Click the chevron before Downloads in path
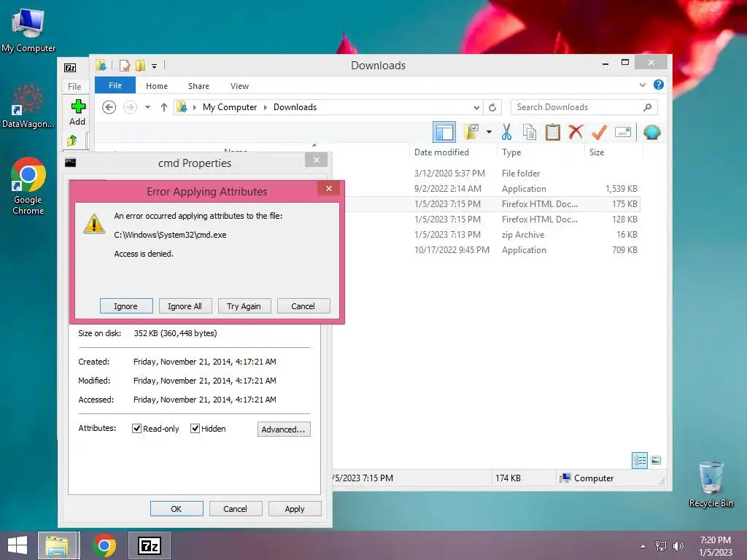The height and width of the screenshot is (560, 747). [x=266, y=107]
